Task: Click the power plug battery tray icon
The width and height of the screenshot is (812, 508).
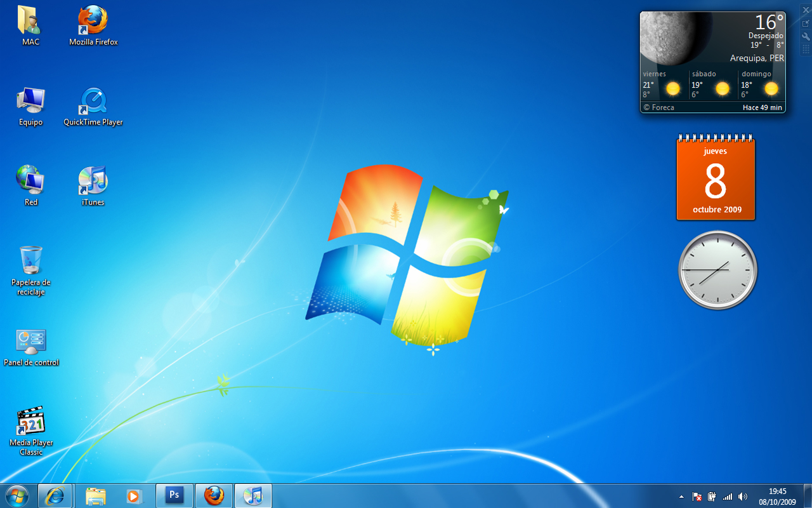Action: click(x=712, y=497)
